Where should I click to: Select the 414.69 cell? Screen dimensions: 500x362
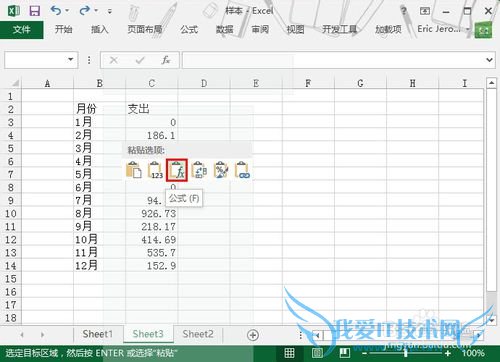click(152, 240)
